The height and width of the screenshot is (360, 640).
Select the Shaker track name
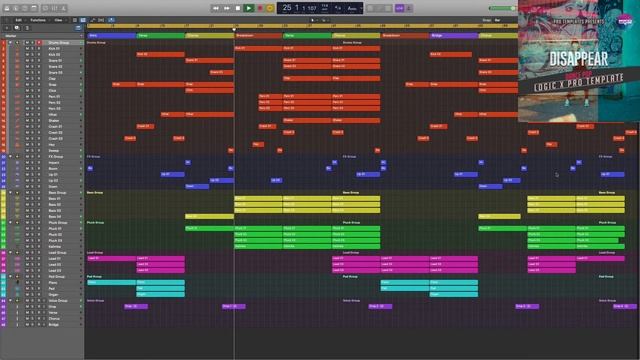pos(53,120)
